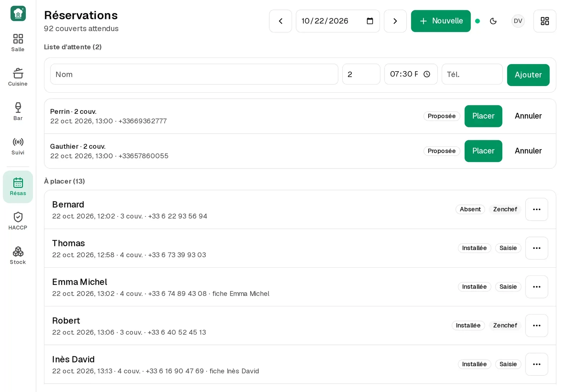Click Placer for Perrin waitlist entry

point(483,116)
